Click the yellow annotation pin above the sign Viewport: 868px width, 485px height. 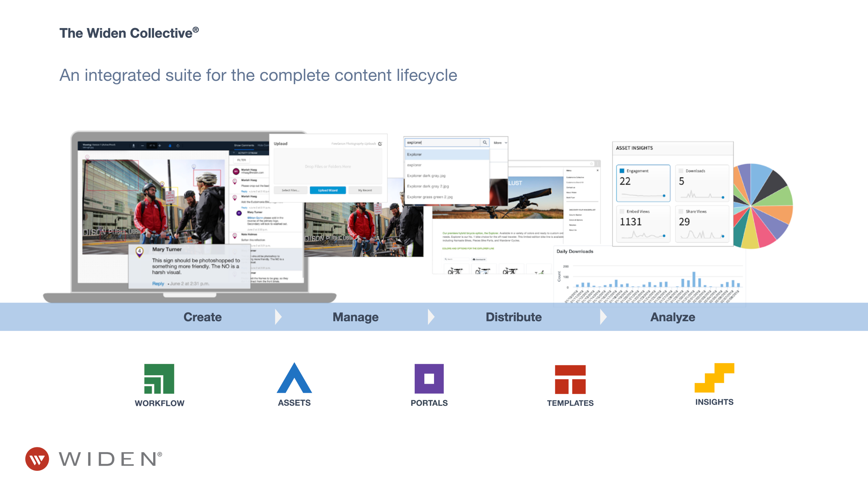pyautogui.click(x=162, y=184)
